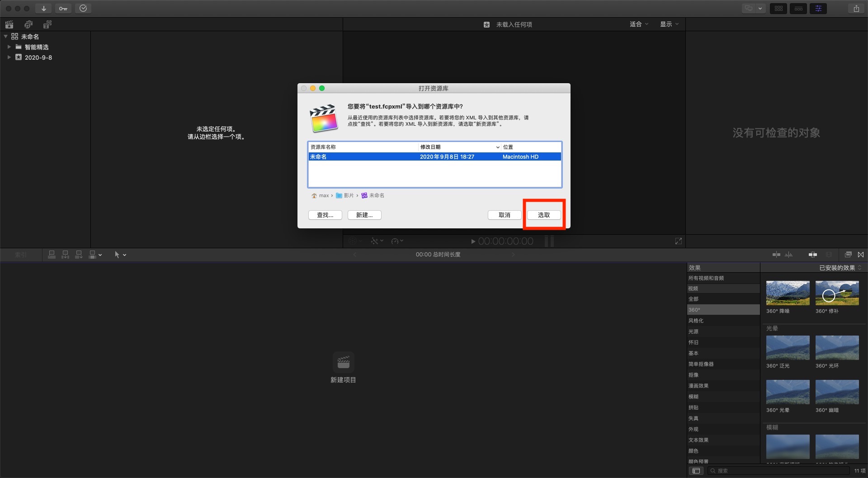Toggle effects sidebar visibility icon
The image size is (868, 478).
[696, 471]
